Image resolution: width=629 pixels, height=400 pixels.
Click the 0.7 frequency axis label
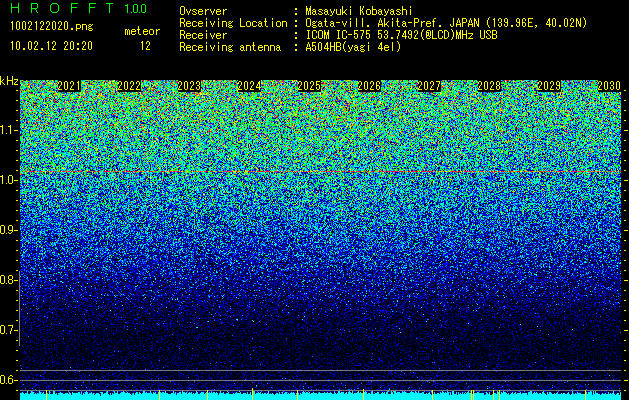[8, 330]
